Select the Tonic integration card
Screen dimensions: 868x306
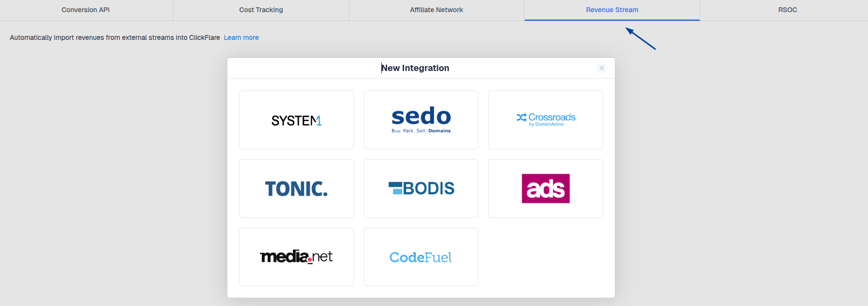click(x=296, y=188)
